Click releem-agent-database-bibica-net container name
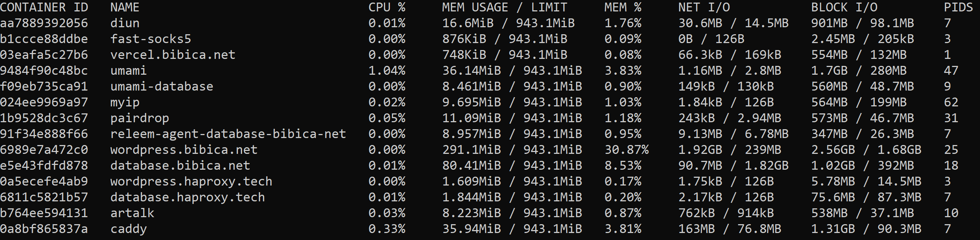The width and height of the screenshot is (980, 240). tap(228, 134)
